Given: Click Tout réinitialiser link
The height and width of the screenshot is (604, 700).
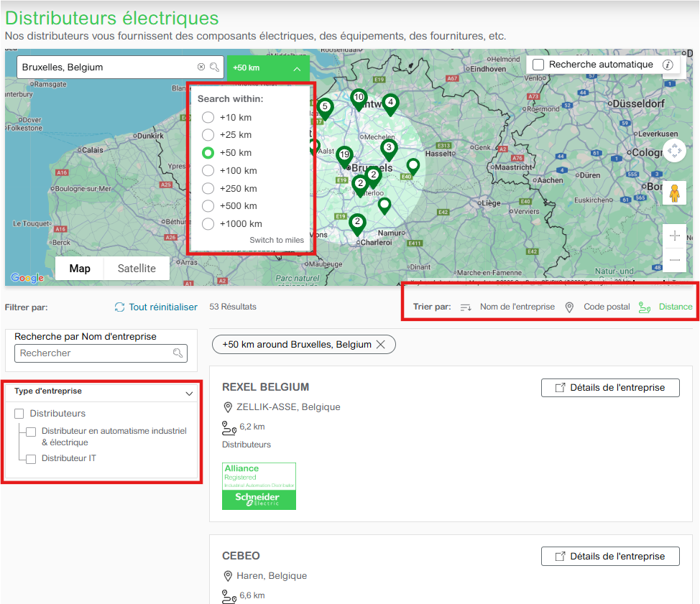Looking at the screenshot, I should [x=163, y=307].
